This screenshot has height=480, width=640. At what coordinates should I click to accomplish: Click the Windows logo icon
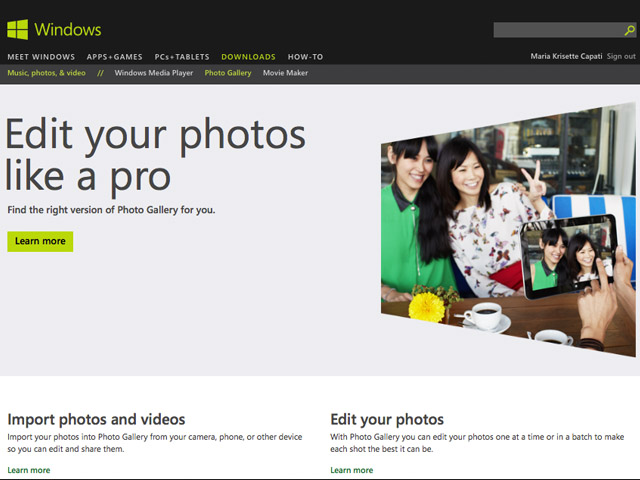18,29
